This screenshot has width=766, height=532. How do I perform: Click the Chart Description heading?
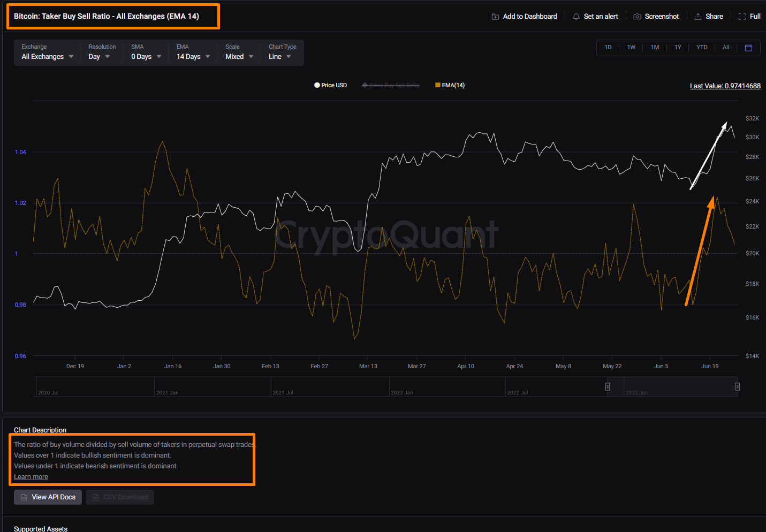40,430
